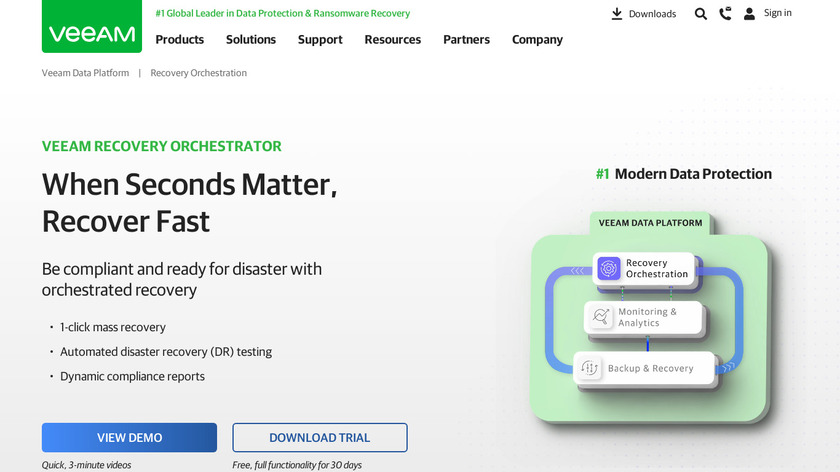
Task: Click the Monitoring & Analytics diagram icon
Action: point(601,317)
